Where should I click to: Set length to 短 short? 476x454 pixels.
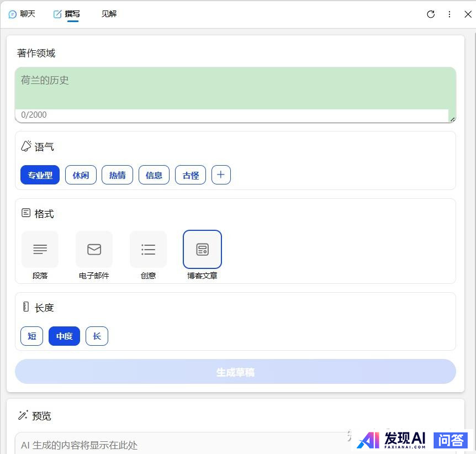point(31,336)
